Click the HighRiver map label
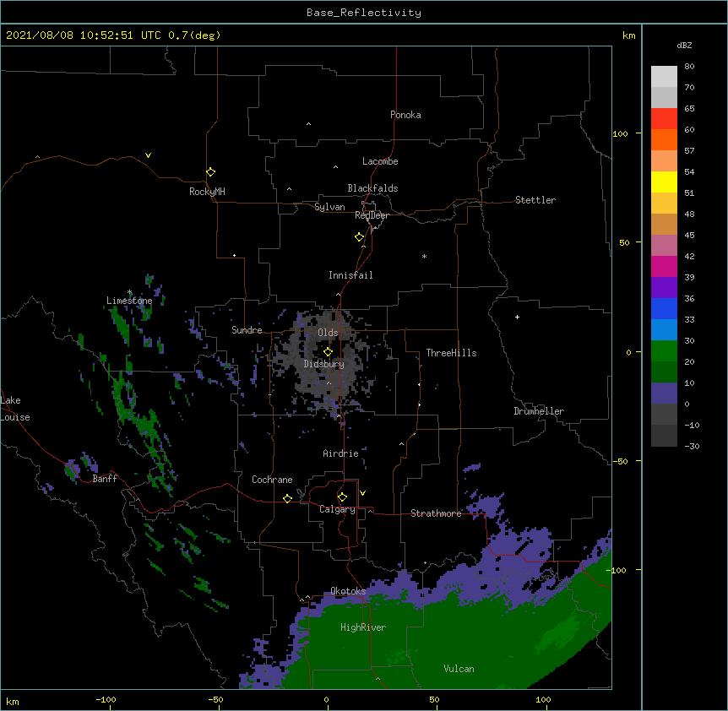The width and height of the screenshot is (728, 711). pyautogui.click(x=363, y=627)
